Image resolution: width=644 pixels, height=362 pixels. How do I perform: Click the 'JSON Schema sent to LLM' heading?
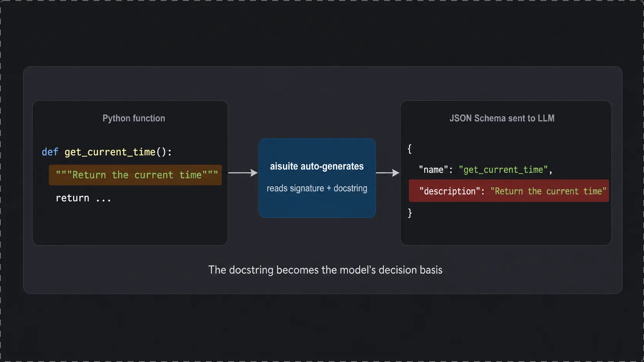(x=502, y=118)
